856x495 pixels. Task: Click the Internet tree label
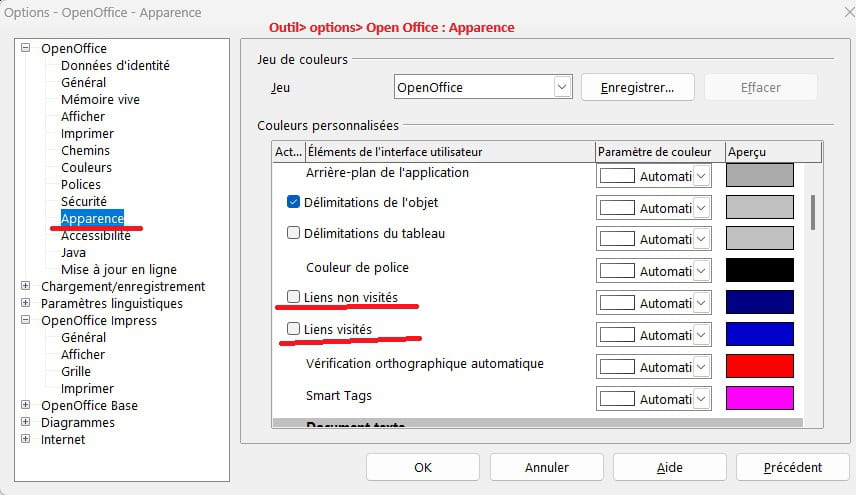click(x=63, y=439)
